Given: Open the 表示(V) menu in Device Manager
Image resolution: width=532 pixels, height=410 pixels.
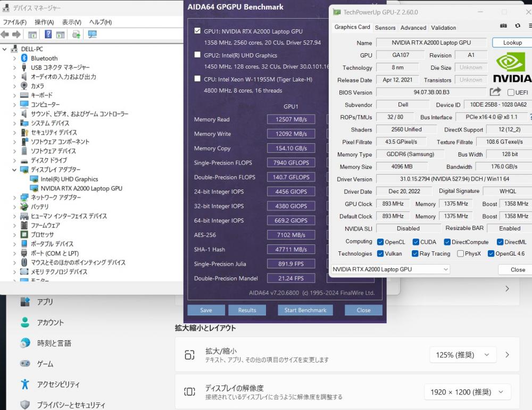Looking at the screenshot, I should point(72,22).
